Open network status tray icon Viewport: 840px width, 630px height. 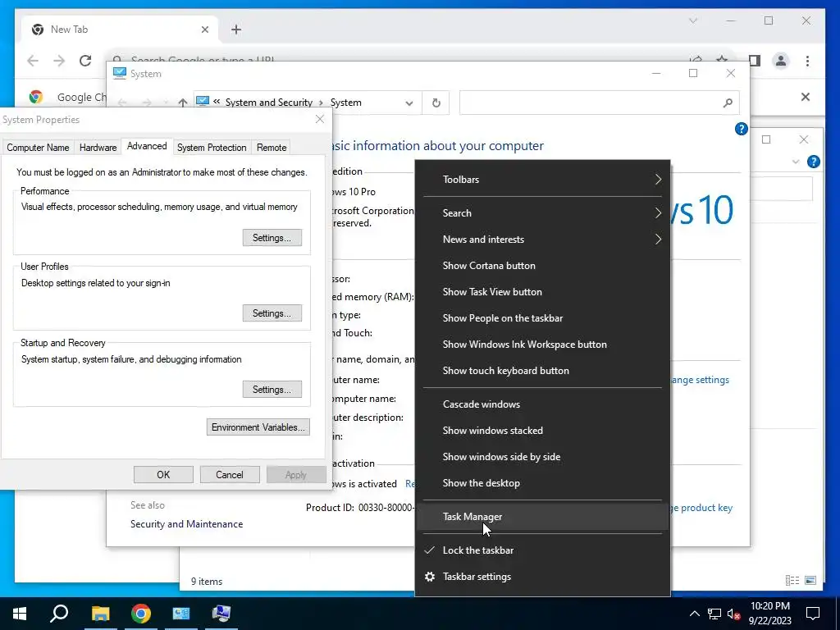point(714,614)
